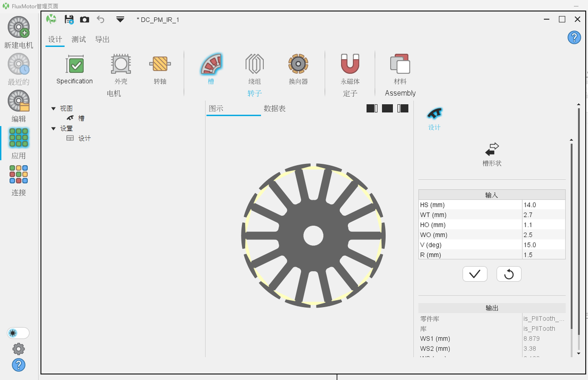Open the 外壳 housing icon

click(121, 64)
